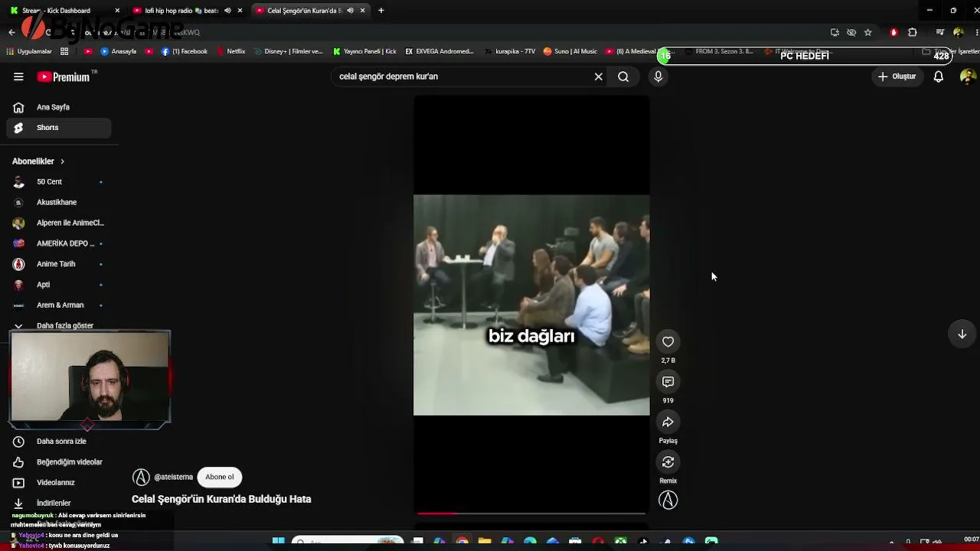The width and height of the screenshot is (980, 551).
Task: Open Videolarınız in the sidebar
Action: (x=59, y=483)
